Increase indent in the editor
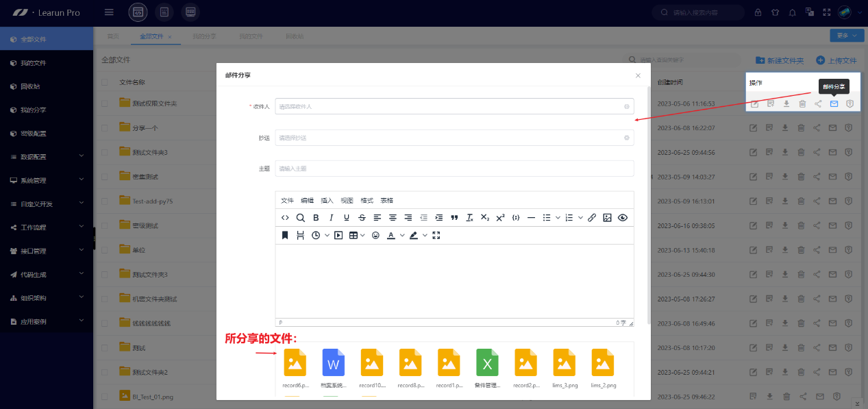Image resolution: width=868 pixels, height=409 pixels. click(439, 218)
